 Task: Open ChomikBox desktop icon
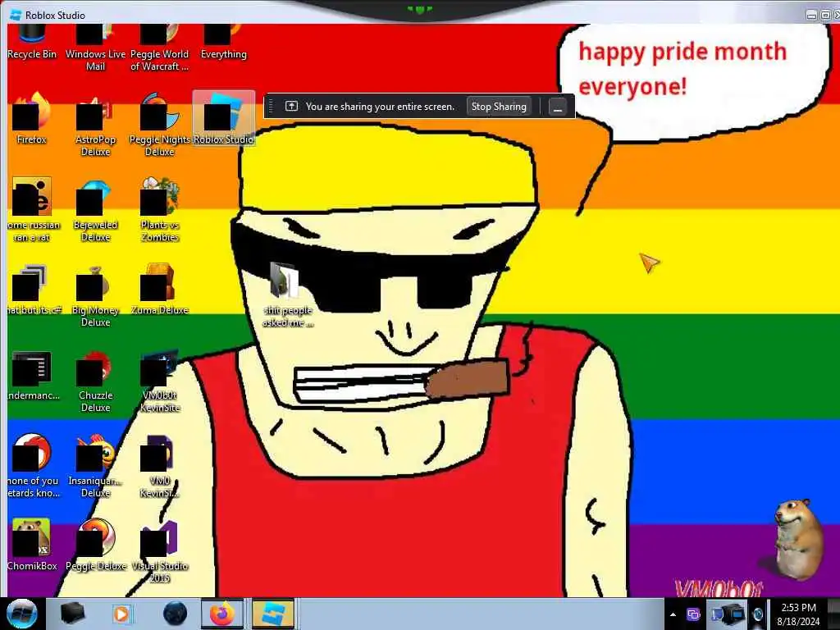pos(32,546)
